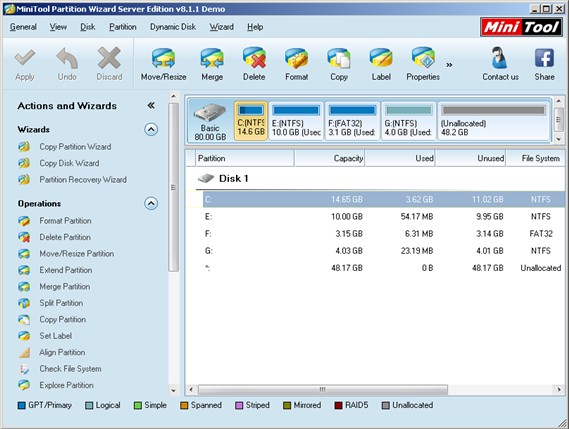
Task: Click the Facebook Share icon
Action: coord(544,58)
